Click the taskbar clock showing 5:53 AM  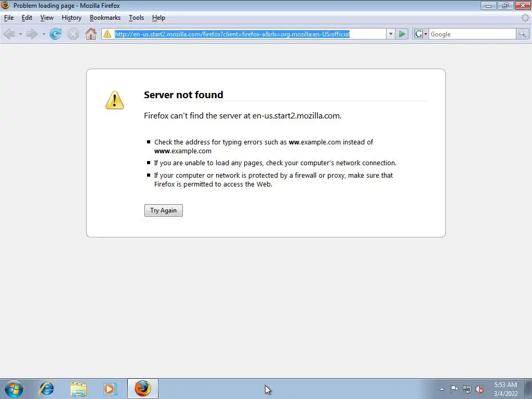tap(506, 389)
